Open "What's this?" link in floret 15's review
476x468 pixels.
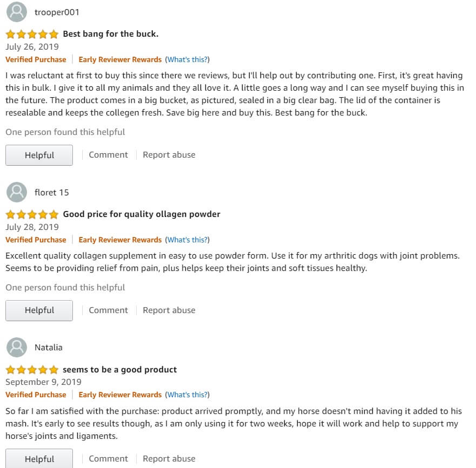coord(187,240)
